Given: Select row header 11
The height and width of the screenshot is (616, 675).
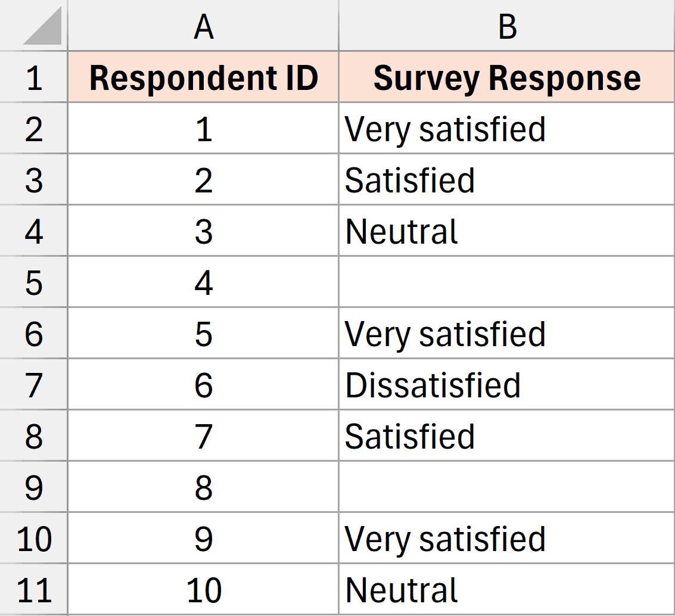Looking at the screenshot, I should click(x=34, y=591).
